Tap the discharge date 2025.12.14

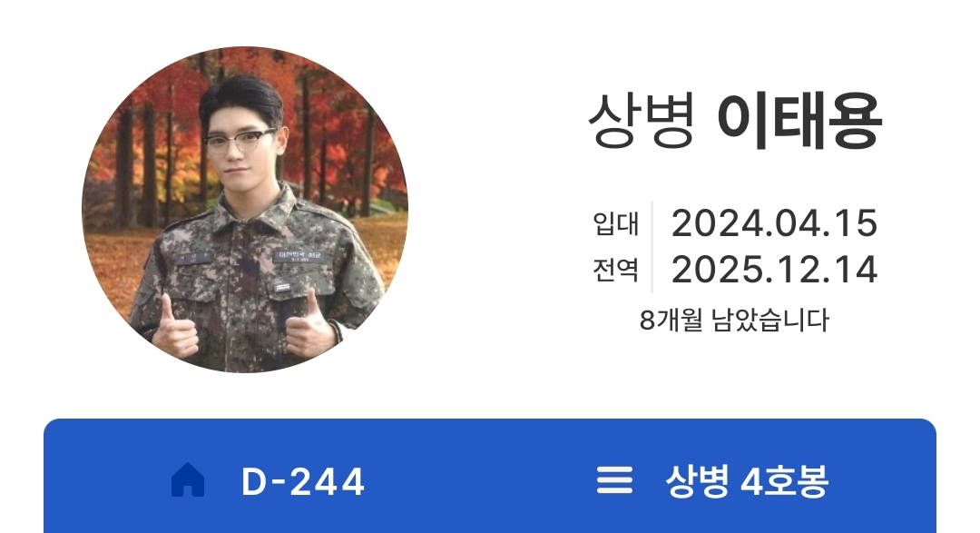click(774, 270)
